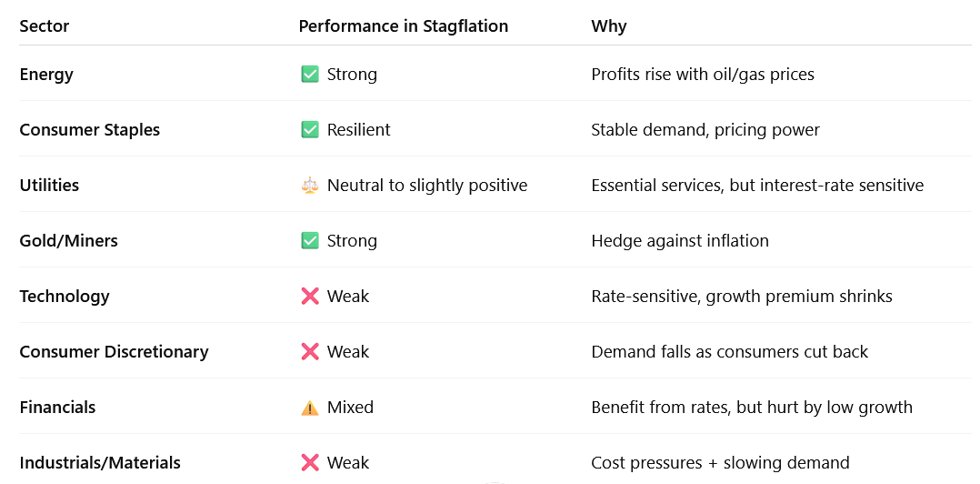Click 'Profits rise with oil/gas prices' text
Screen dimensions: 980x484
click(703, 75)
